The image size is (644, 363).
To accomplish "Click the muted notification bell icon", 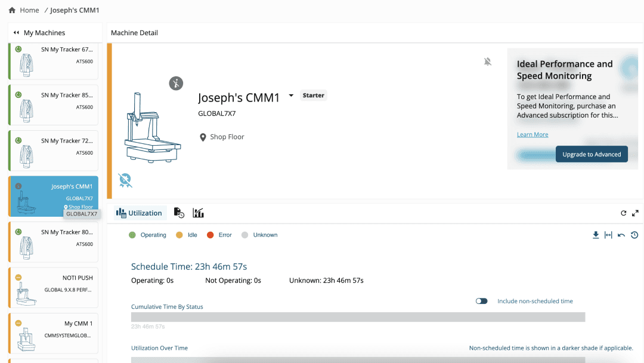I will click(488, 61).
